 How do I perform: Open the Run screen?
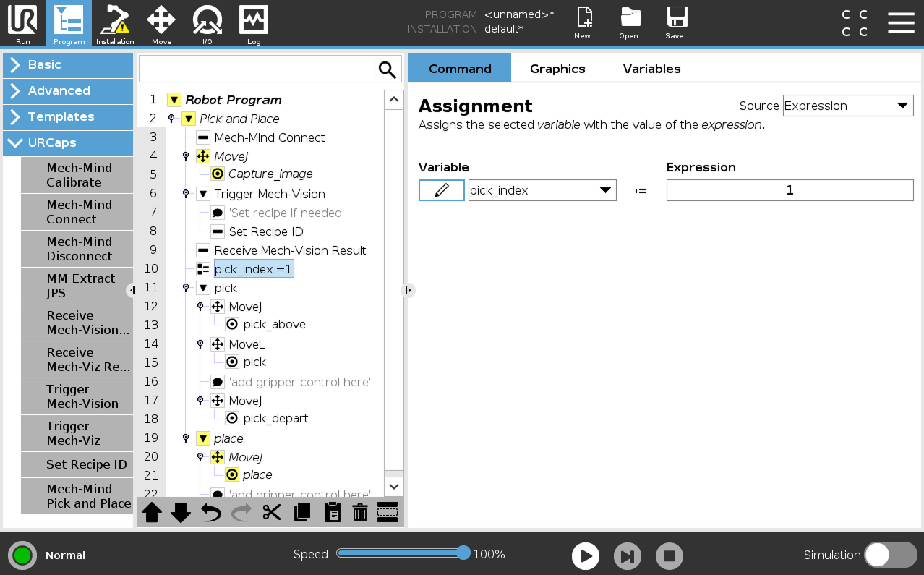pyautogui.click(x=22, y=23)
